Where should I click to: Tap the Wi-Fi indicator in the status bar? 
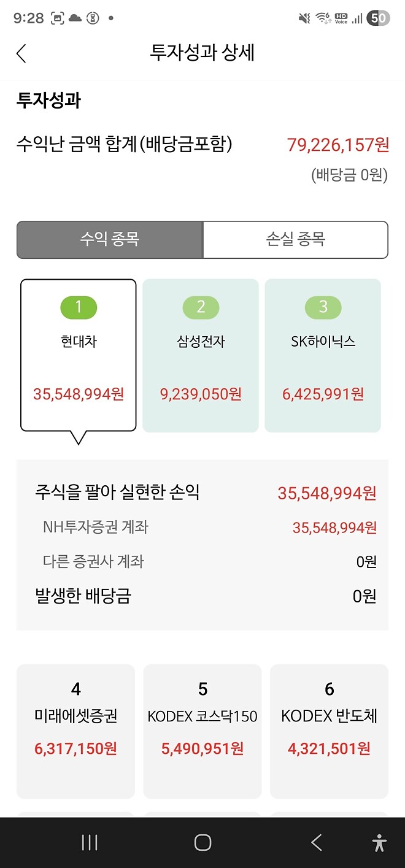[x=323, y=17]
